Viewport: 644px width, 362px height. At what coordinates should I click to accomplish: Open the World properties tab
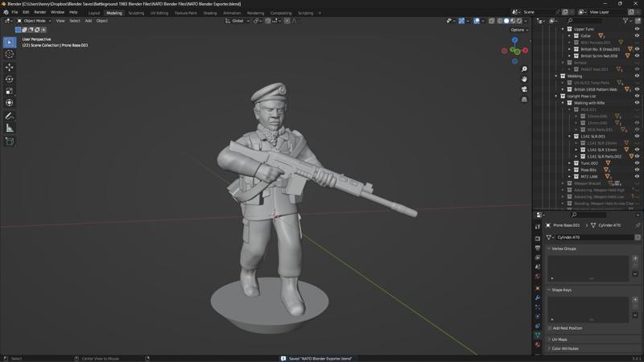pyautogui.click(x=538, y=277)
